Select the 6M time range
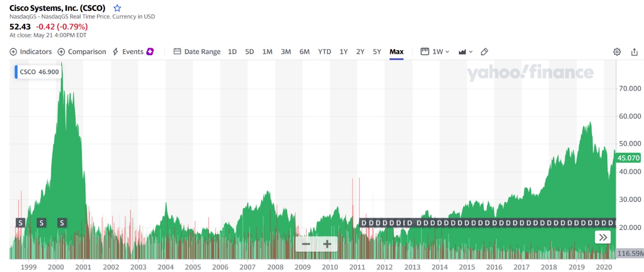Viewport: 644px width, 272px height. point(304,52)
